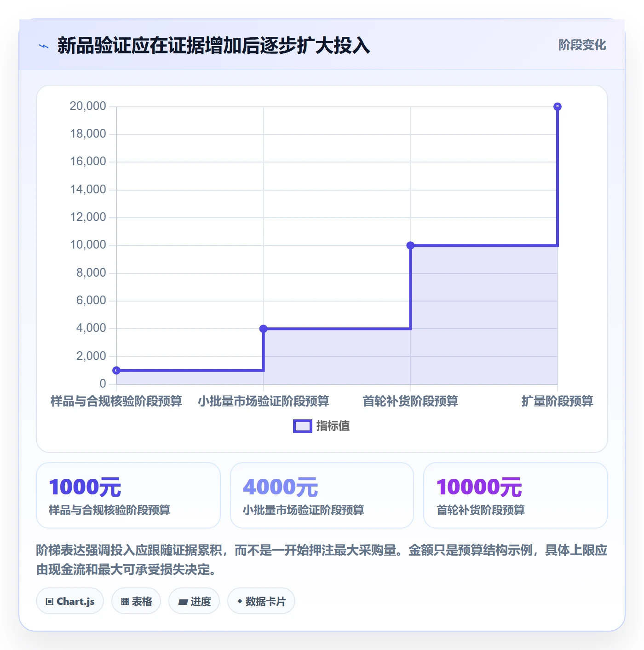Click the paragraph starting with 阶梯表达强调投入
Image resolution: width=644 pixels, height=650 pixels.
[322, 560]
